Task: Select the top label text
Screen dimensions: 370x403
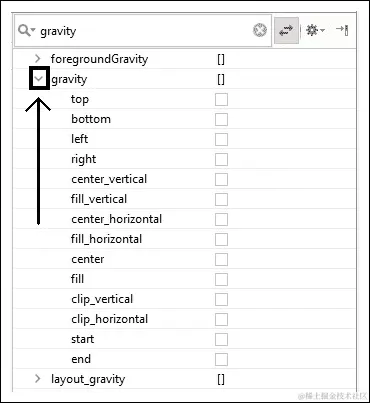Action: 80,99
